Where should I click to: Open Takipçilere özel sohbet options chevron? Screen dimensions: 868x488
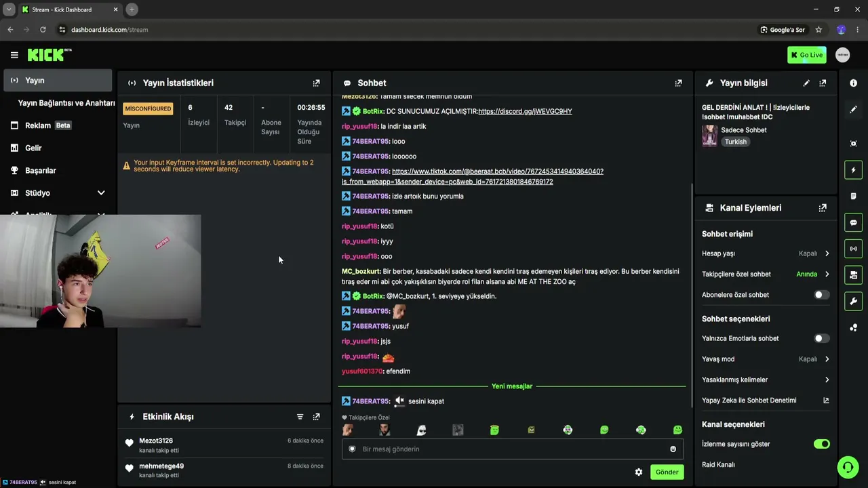pyautogui.click(x=827, y=274)
